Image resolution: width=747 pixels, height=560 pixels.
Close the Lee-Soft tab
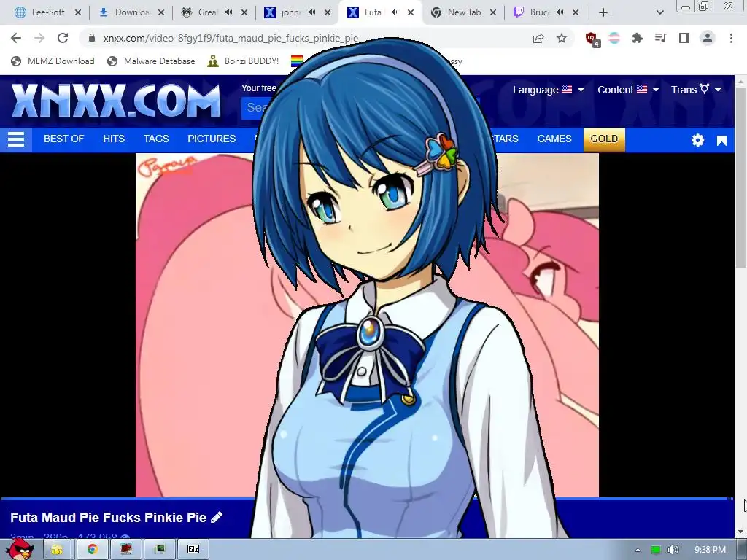(77, 13)
